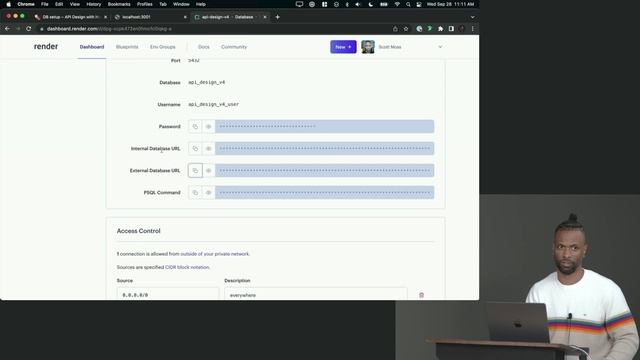Open the Chrome Extensions puzzle icon
The image size is (640, 360).
pos(440,29)
